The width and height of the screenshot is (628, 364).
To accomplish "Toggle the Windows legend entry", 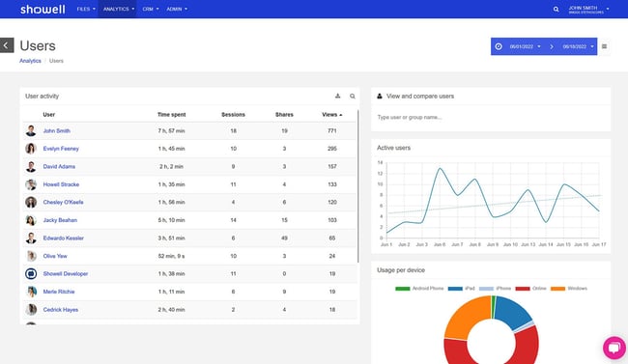I will pos(569,289).
